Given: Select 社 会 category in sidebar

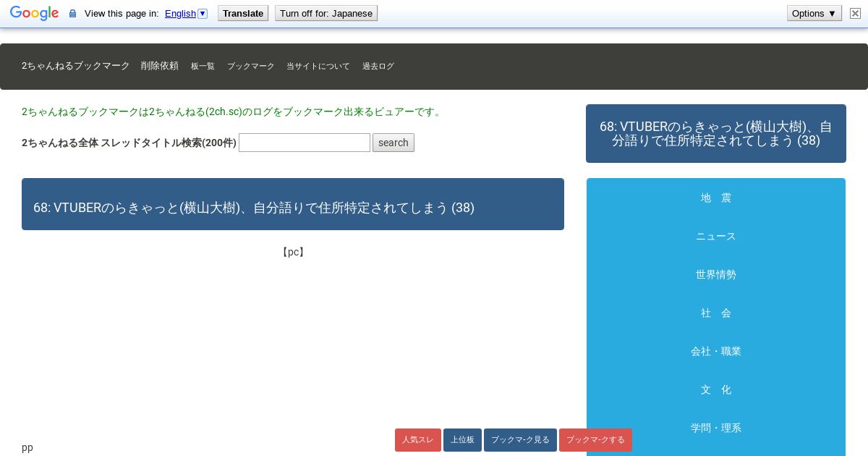Looking at the screenshot, I should coord(716,313).
